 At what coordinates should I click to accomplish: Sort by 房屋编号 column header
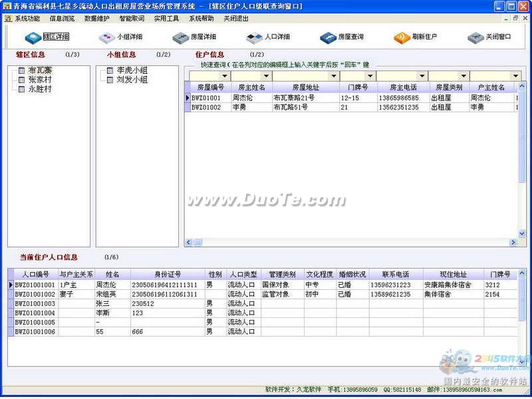(x=210, y=87)
